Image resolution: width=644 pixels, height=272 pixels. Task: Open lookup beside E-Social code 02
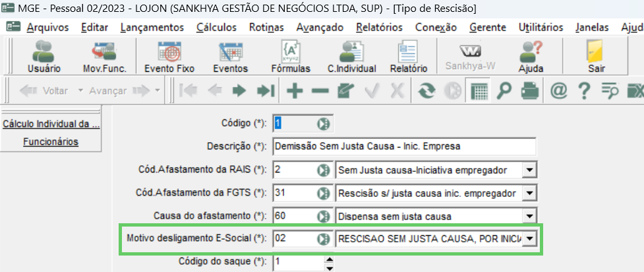tap(324, 239)
